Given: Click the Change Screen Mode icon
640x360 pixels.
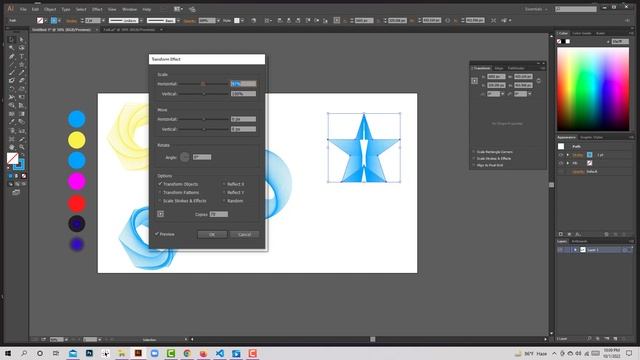Looking at the screenshot, I should 16,193.
